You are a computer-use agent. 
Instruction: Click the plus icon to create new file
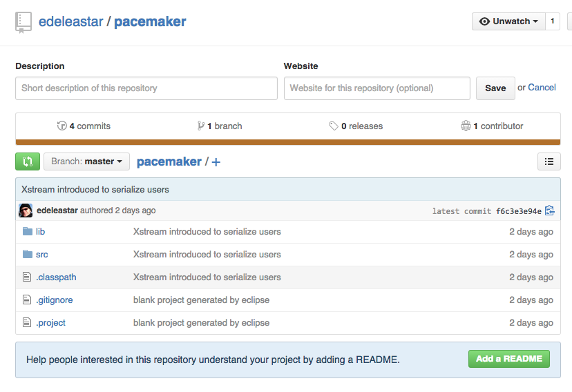tap(216, 161)
